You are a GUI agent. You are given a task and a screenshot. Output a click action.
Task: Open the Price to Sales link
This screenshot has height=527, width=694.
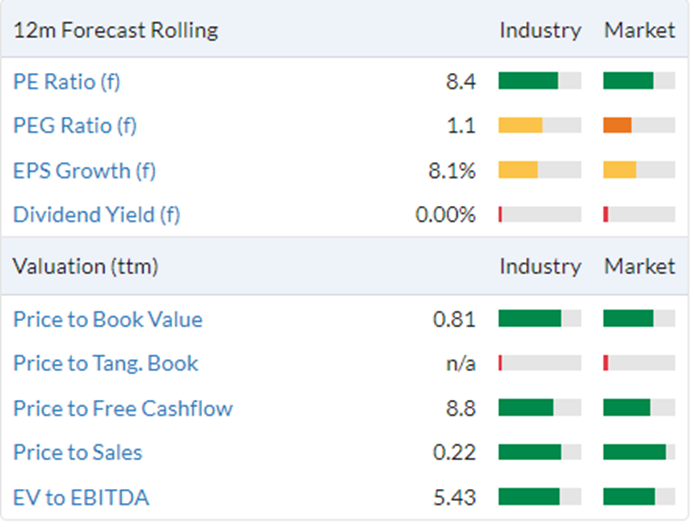click(78, 452)
